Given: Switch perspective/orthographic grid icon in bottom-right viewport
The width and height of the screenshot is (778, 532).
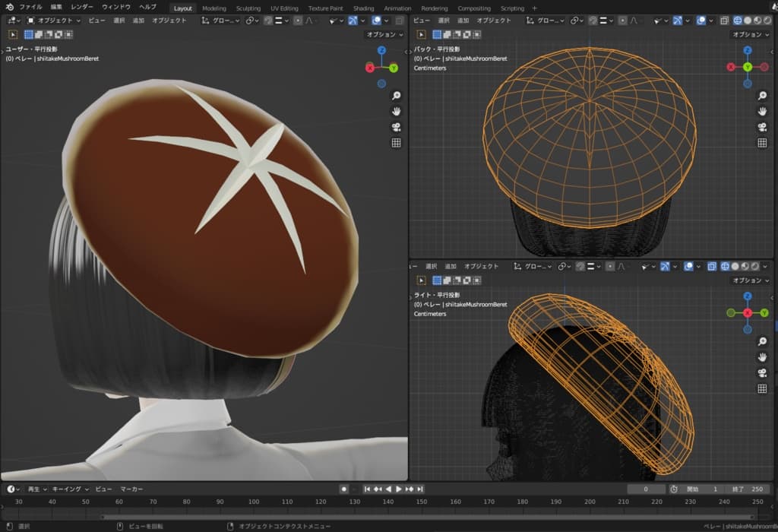Looking at the screenshot, I should point(762,388).
